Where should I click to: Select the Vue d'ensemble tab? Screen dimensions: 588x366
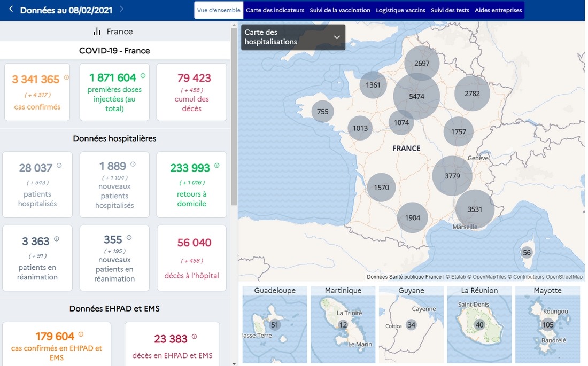point(218,10)
